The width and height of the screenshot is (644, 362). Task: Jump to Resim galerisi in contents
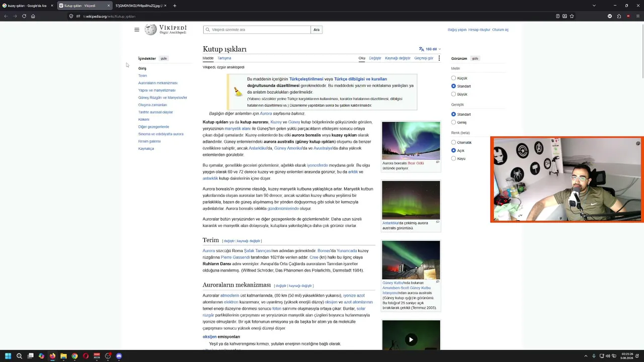pyautogui.click(x=149, y=141)
